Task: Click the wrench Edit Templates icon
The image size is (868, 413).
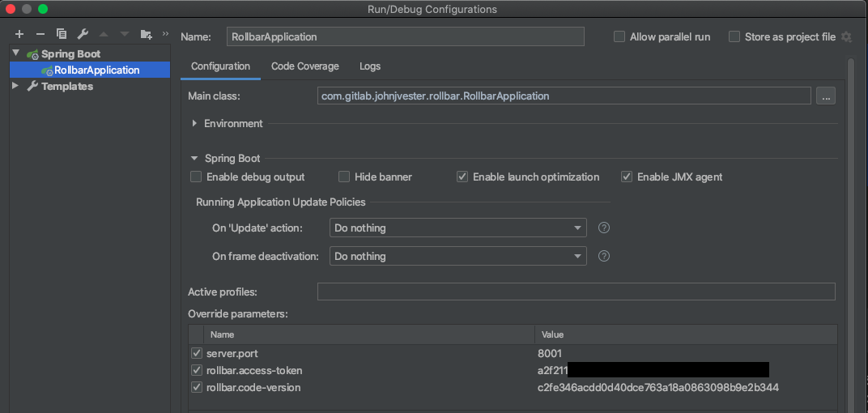Action: point(83,34)
